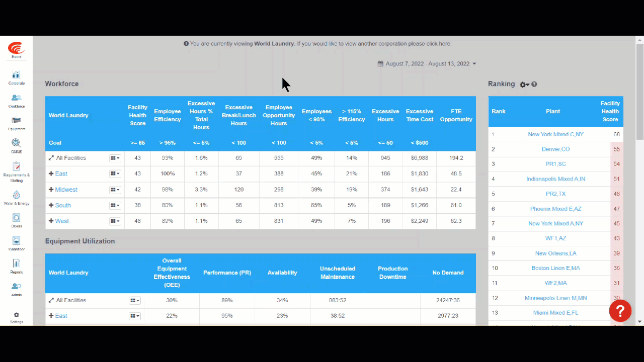
Task: Open Minneapolis Linen M,MN plant
Action: [x=555, y=299]
